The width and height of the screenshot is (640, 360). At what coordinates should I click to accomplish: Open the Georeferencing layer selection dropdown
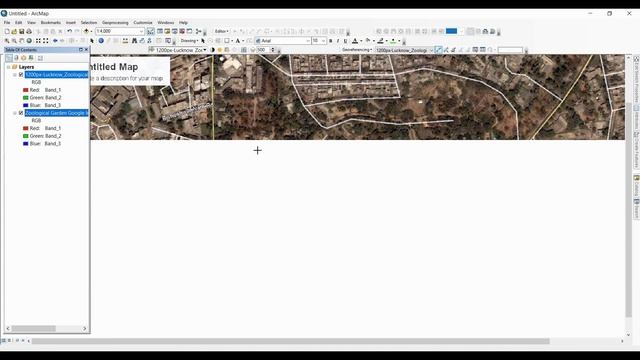point(431,50)
